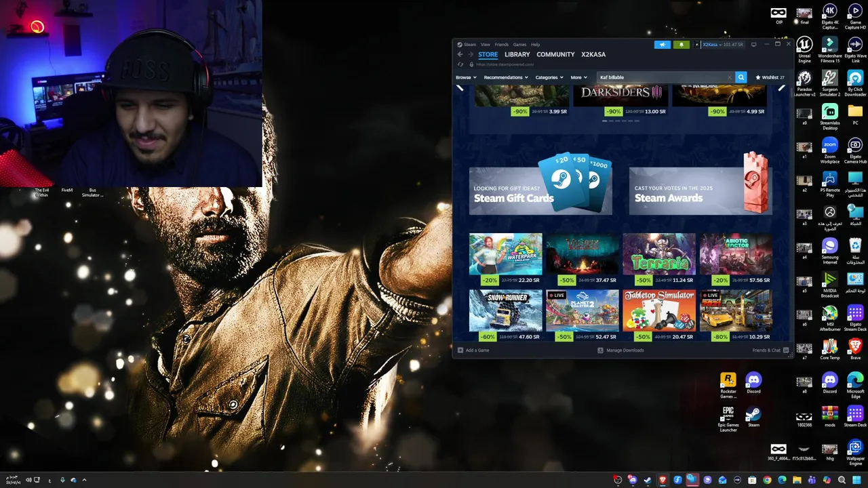Run the store search magnifier button
The height and width of the screenshot is (488, 868).
pos(741,77)
